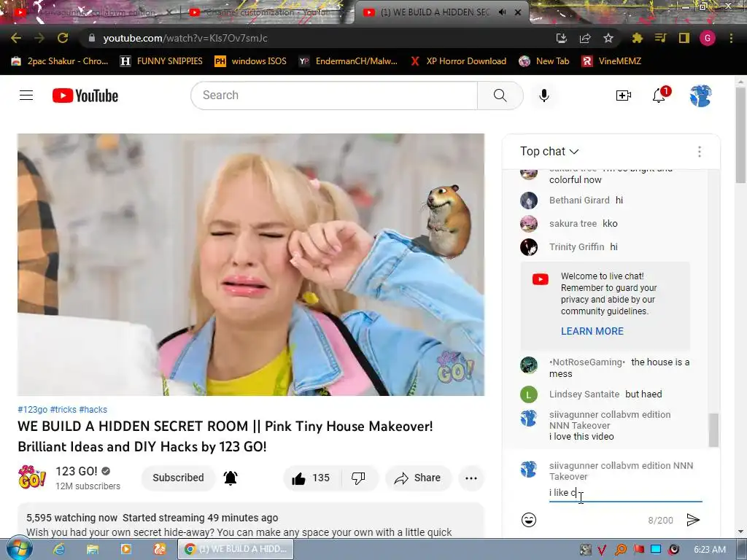Open 123 GO! channel avatar
747x560 pixels.
click(31, 477)
